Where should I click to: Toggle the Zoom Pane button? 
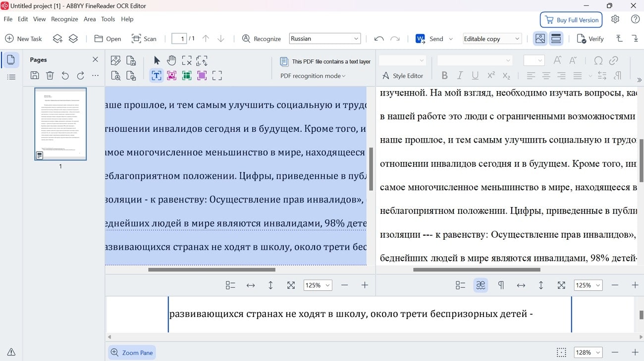(x=132, y=353)
